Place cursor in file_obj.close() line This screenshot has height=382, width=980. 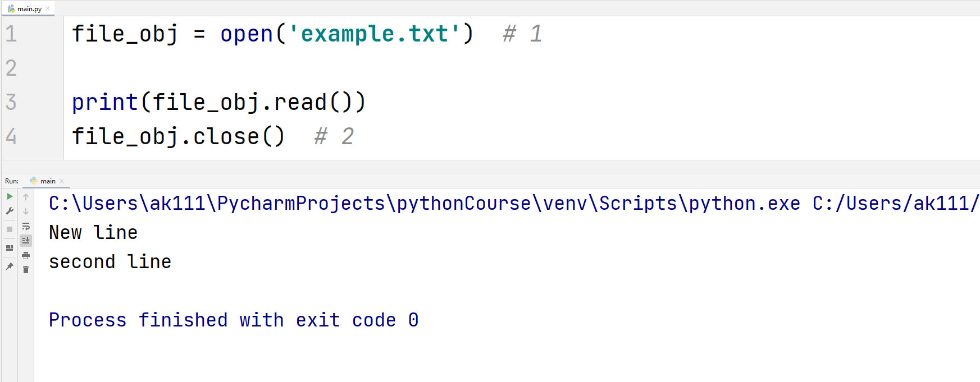coord(179,136)
